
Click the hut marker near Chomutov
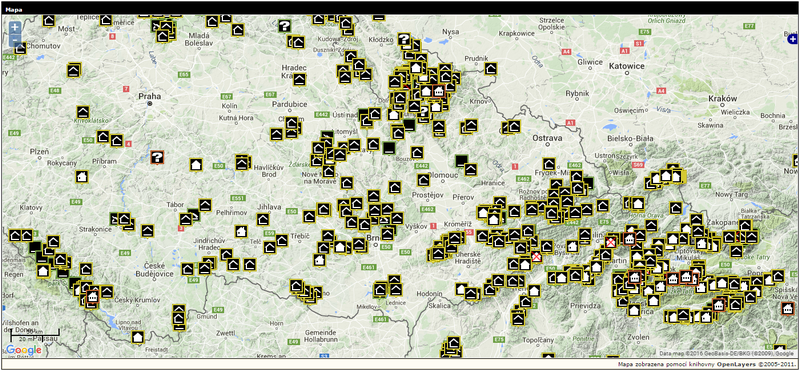19,48
